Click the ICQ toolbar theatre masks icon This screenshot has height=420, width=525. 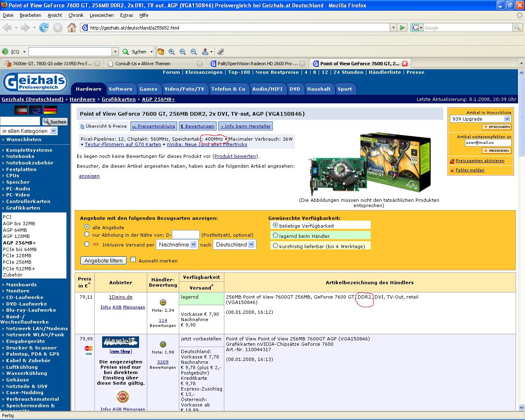click(x=161, y=52)
